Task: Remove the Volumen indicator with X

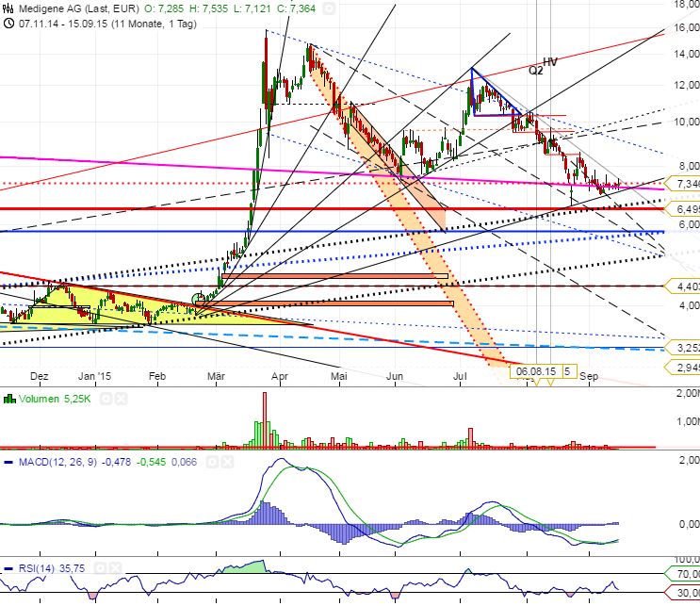Action: [121, 399]
